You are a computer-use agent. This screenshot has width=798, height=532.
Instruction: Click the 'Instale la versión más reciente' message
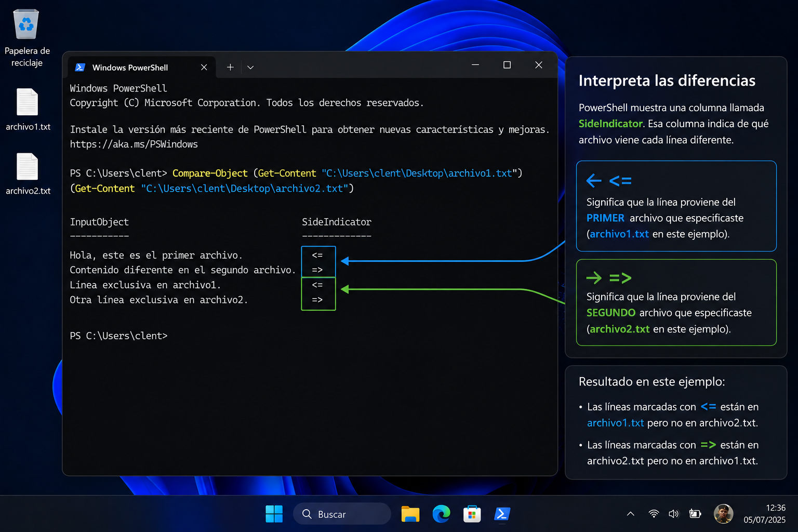310,129
